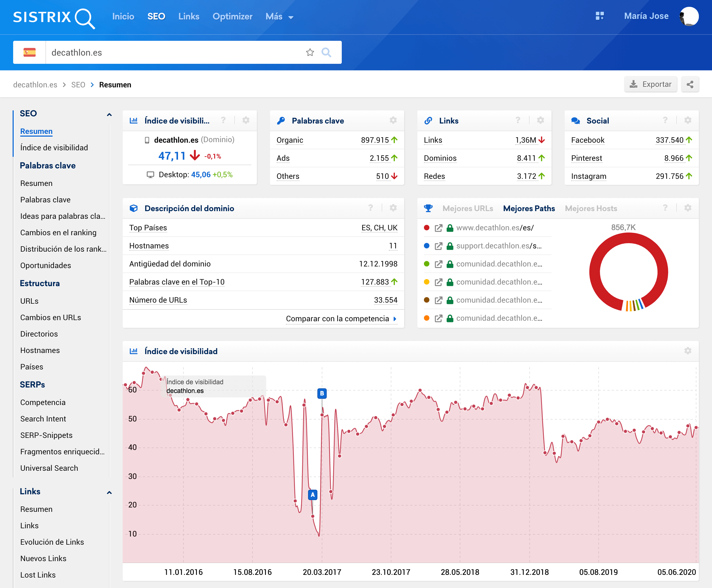Switch to the Mejores Hosts tab
712x588 pixels.
(x=591, y=209)
